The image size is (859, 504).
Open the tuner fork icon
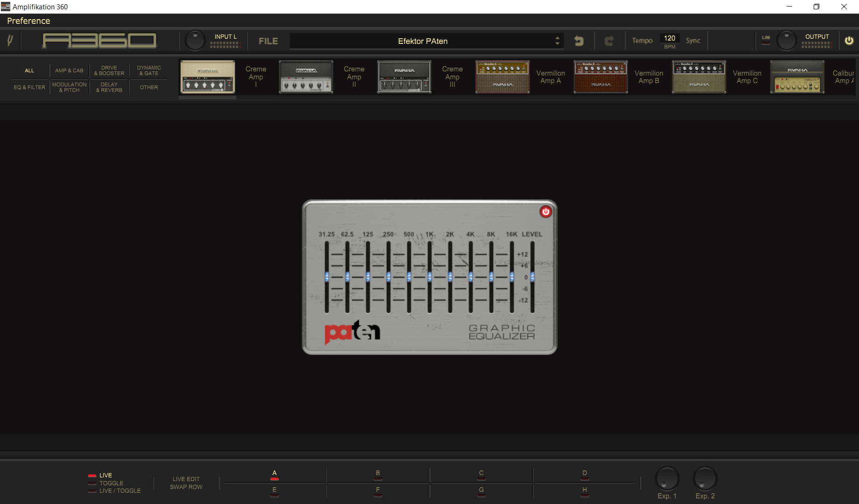pos(10,41)
